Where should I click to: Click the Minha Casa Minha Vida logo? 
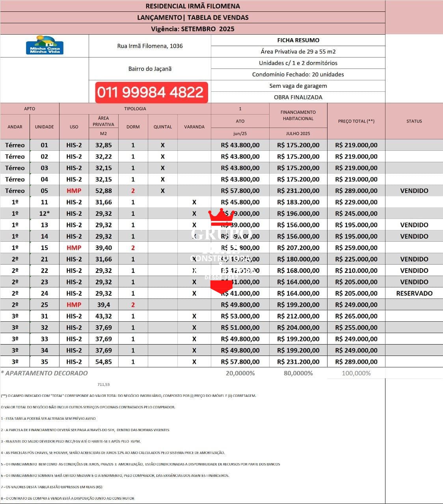pyautogui.click(x=44, y=44)
